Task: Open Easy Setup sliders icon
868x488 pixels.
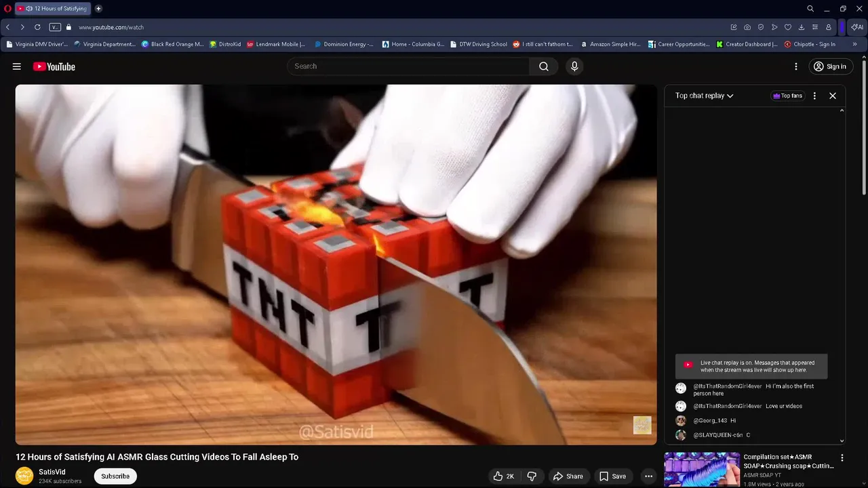Action: click(x=815, y=27)
